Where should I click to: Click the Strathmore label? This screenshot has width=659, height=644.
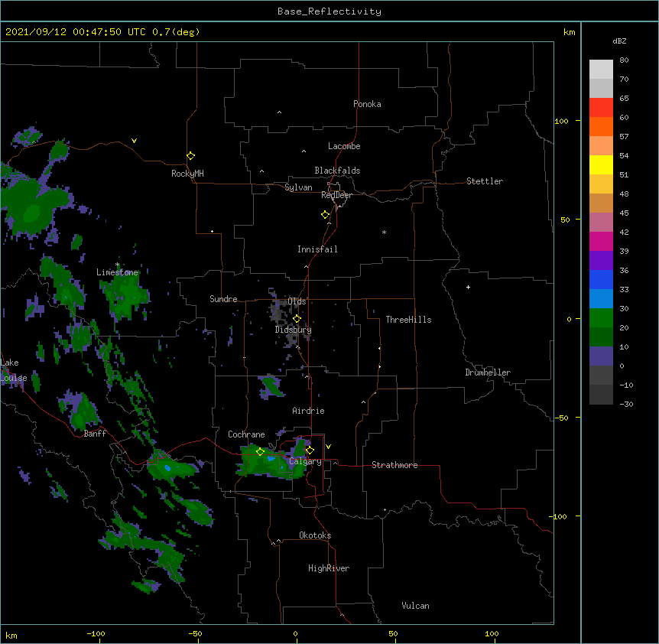[x=394, y=465]
